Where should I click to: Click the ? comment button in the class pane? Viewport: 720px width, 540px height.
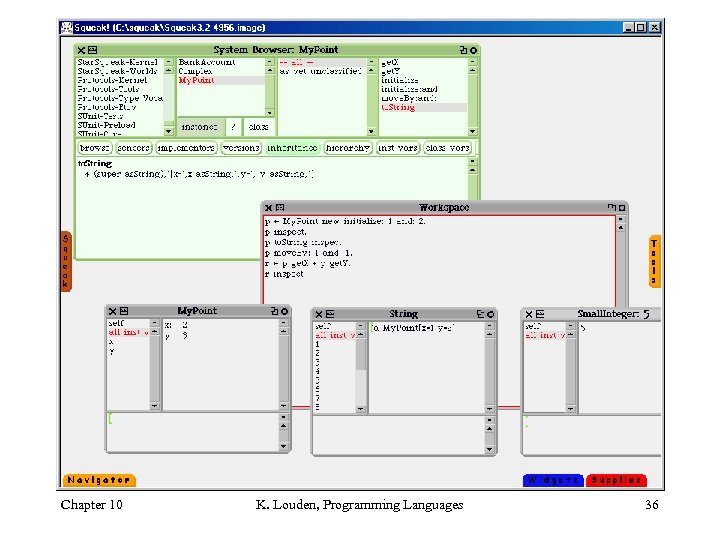point(234,127)
